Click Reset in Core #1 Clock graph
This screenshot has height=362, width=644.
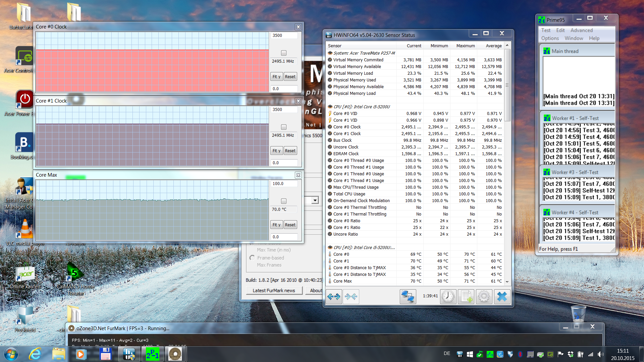(x=290, y=151)
